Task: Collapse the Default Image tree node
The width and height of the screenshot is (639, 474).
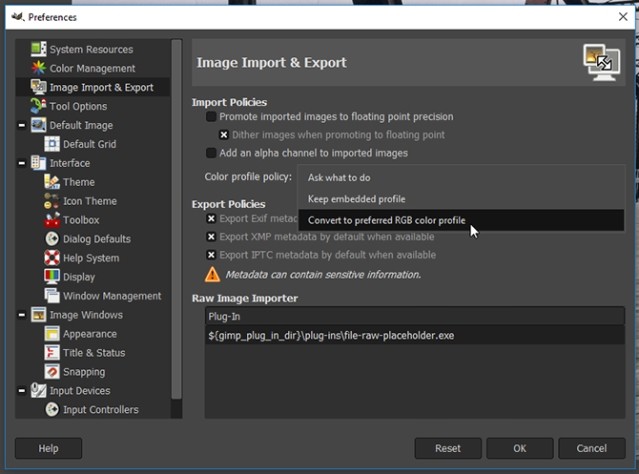Action: [x=23, y=126]
